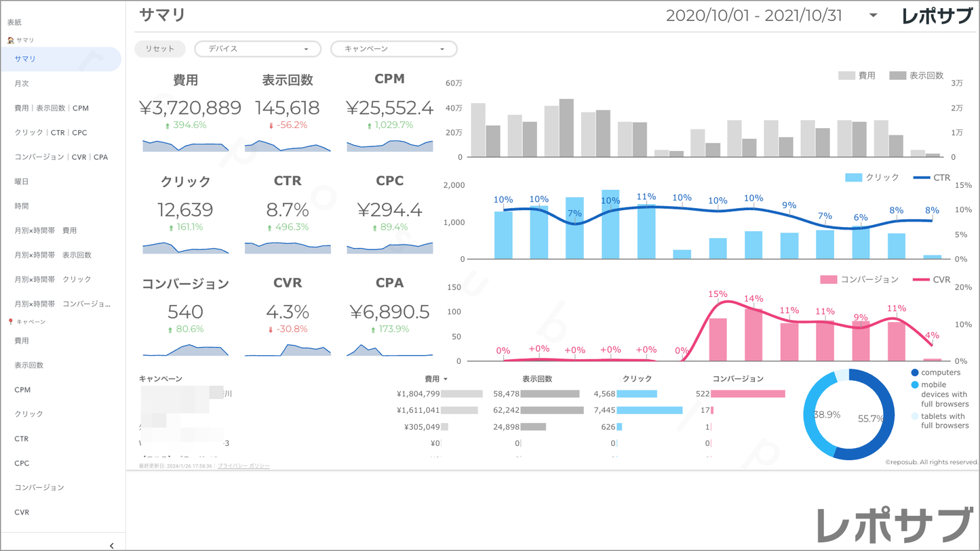The width and height of the screenshot is (980, 551).
Task: Select クリック｜CTR｜CPC in the sidebar
Action: click(x=51, y=133)
